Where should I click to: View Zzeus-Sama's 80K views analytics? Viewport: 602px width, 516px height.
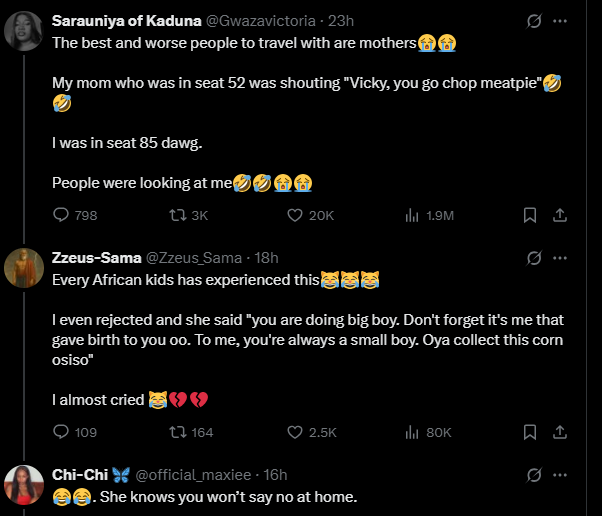coord(411,432)
